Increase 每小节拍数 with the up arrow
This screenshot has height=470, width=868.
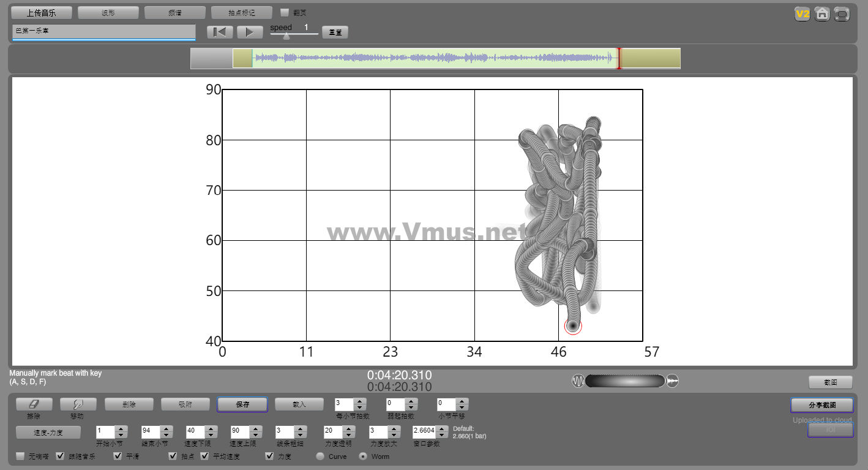360,401
